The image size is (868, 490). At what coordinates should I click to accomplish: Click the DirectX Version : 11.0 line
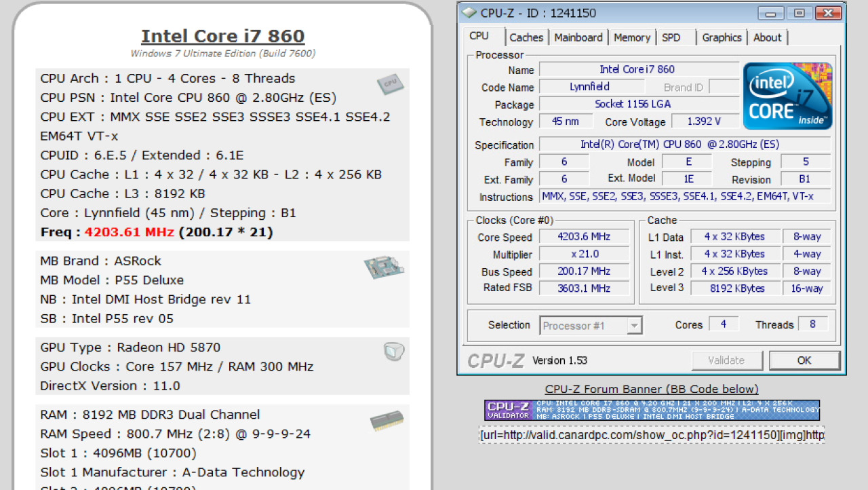coord(110,385)
